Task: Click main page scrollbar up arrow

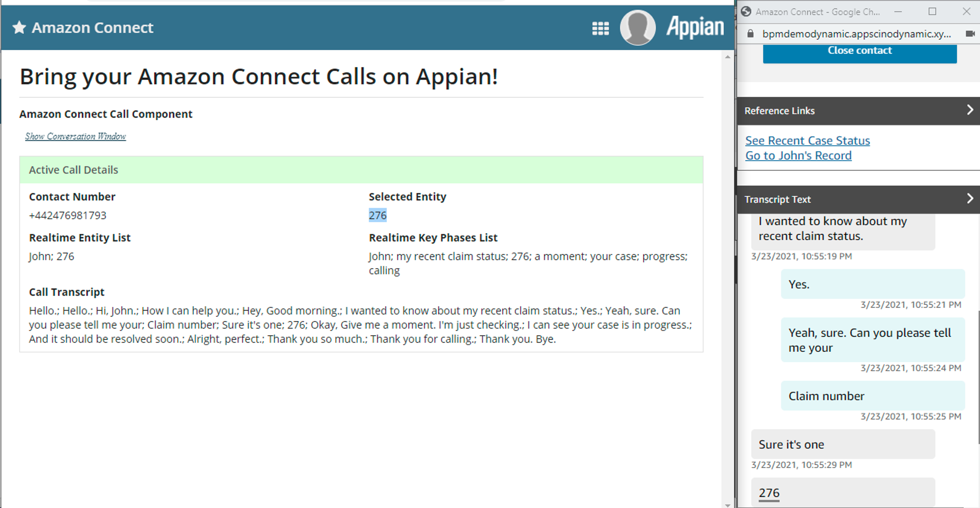Action: (727, 57)
